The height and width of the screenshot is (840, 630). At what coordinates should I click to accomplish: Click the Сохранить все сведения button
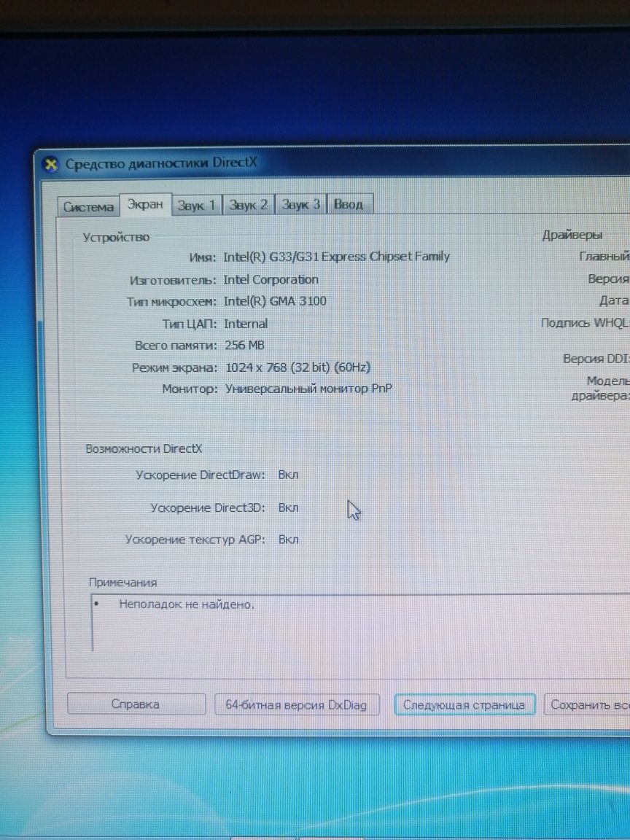click(587, 704)
